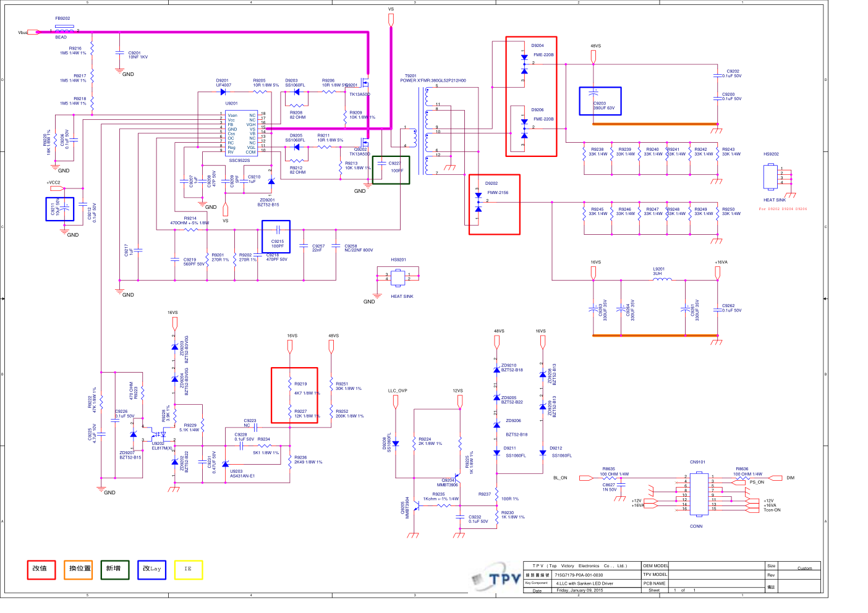Click the yellow IE legend box
This screenshot has height=613, width=868.
189,569
